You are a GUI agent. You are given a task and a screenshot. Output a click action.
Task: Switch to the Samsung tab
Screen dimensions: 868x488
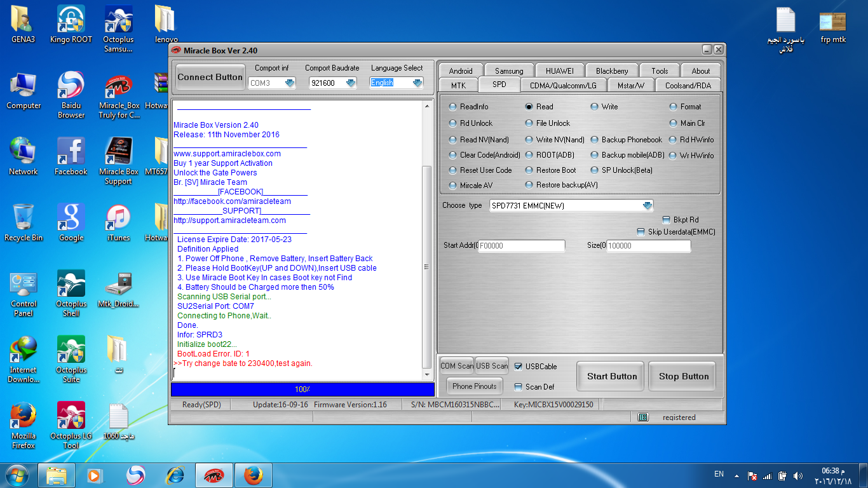click(x=509, y=71)
